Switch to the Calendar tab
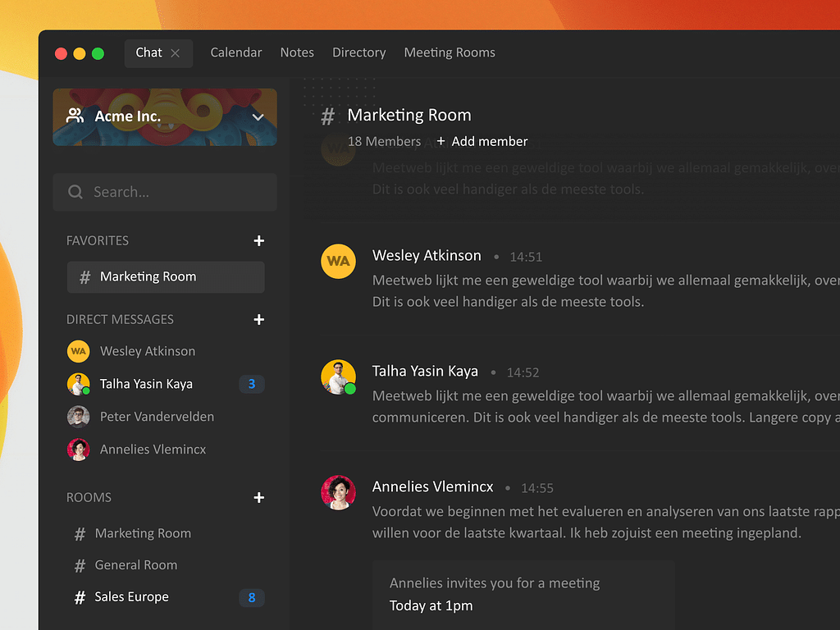The width and height of the screenshot is (840, 630). 236,52
